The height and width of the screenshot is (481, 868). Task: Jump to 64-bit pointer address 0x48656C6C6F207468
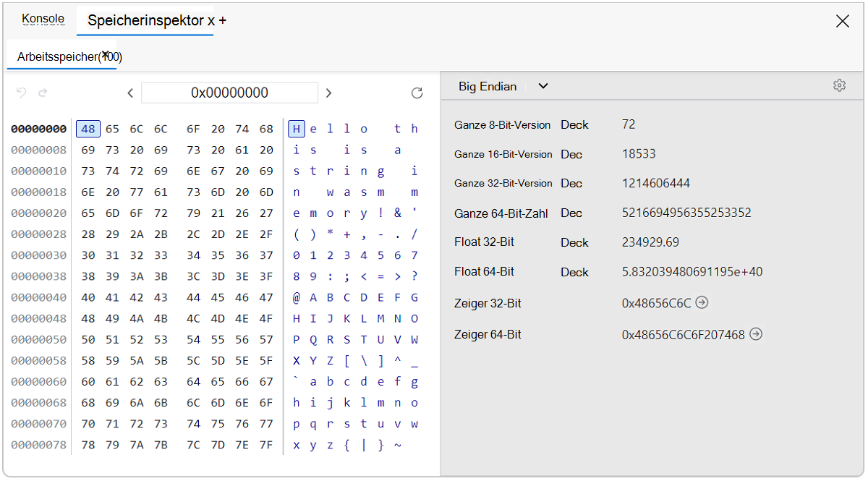tap(756, 334)
